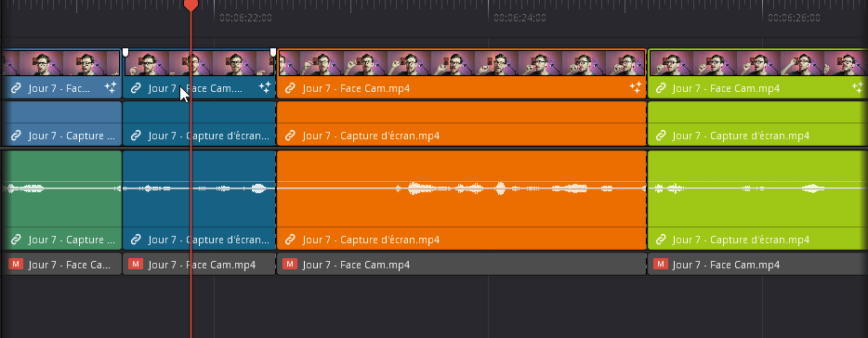The image size is (868, 338).
Task: Click link icon on lime green Face Cam video clip
Action: (660, 88)
